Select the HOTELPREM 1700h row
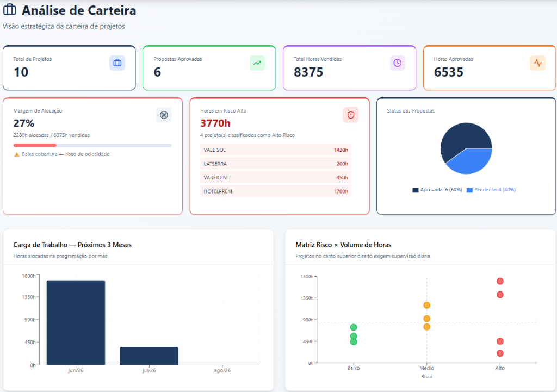This screenshot has width=557, height=392. [276, 191]
